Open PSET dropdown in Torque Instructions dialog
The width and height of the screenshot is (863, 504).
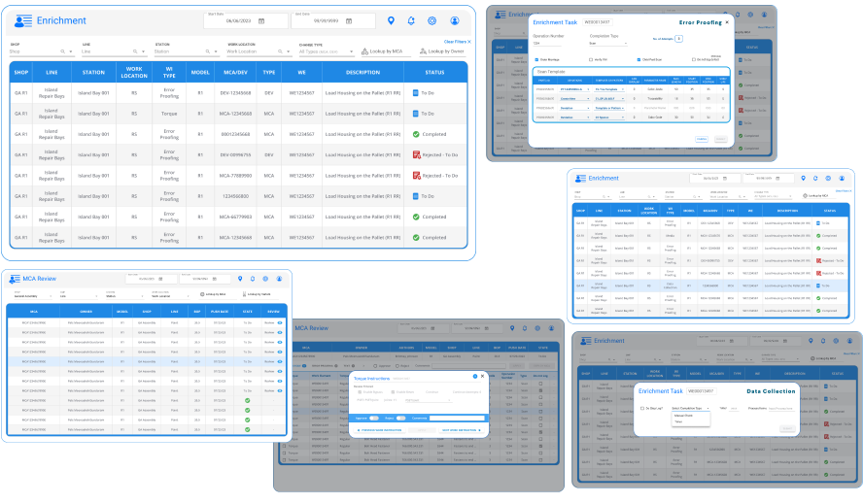pos(429,400)
